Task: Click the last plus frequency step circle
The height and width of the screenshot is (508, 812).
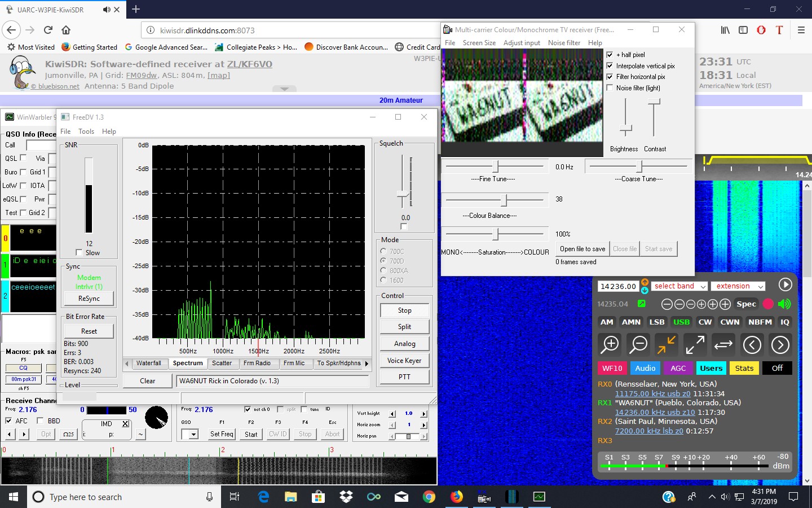Action: pos(725,304)
